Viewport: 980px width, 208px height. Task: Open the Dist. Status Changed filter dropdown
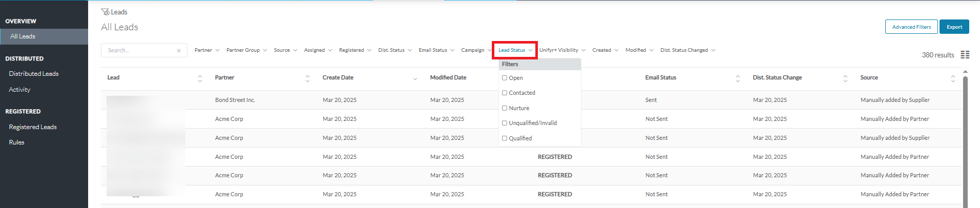[x=688, y=50]
